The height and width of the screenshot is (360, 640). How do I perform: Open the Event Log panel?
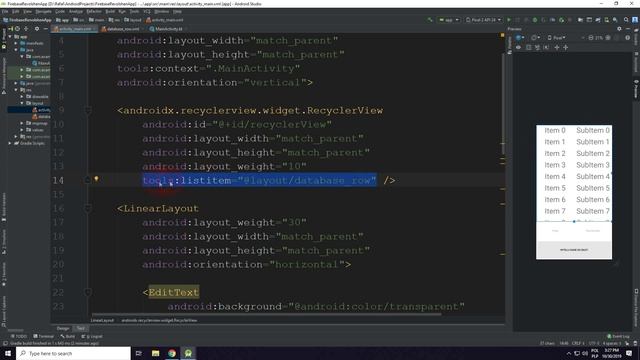click(x=618, y=336)
